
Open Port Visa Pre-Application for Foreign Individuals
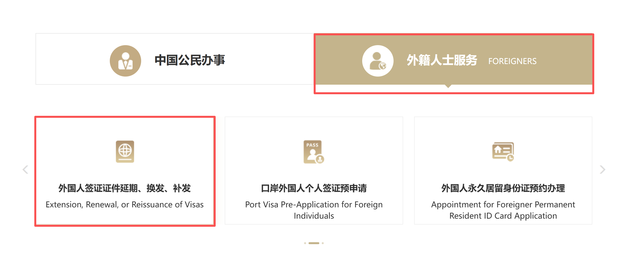(314, 210)
